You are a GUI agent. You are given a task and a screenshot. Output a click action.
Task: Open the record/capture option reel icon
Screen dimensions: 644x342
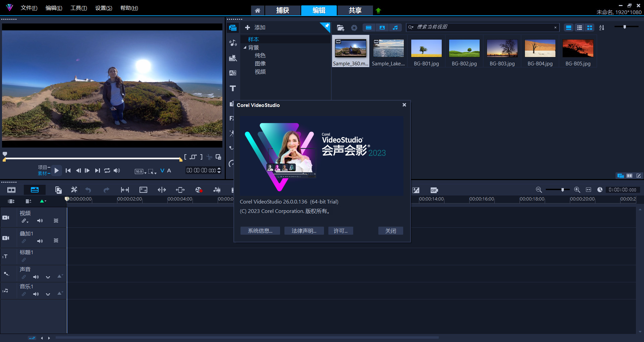[199, 190]
